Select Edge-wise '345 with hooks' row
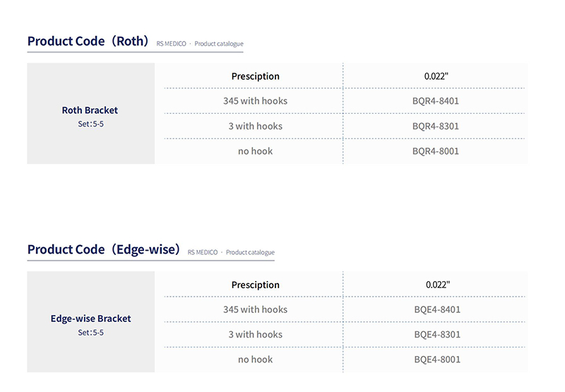This screenshot has height=392, width=565. pos(345,309)
